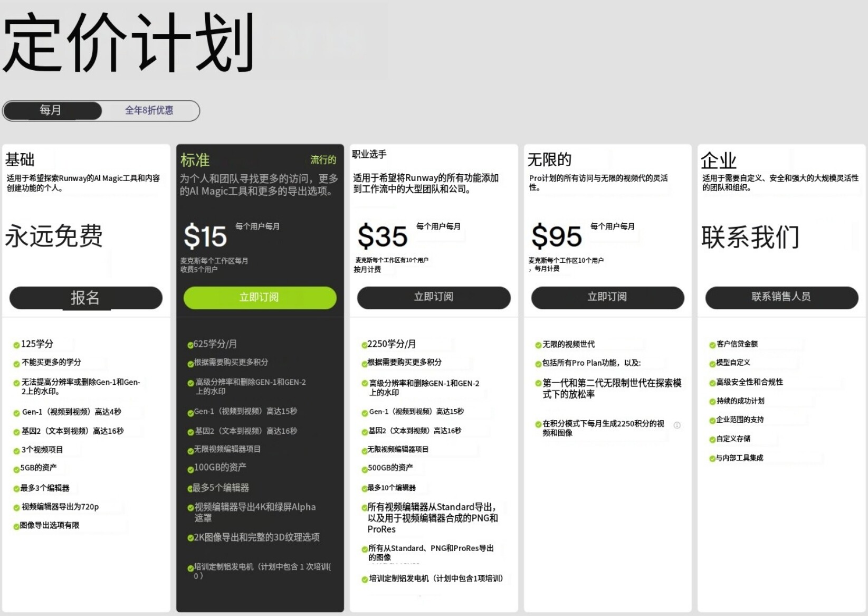
Task: Click the check icon beside 625学分/月
Action: coord(190,345)
